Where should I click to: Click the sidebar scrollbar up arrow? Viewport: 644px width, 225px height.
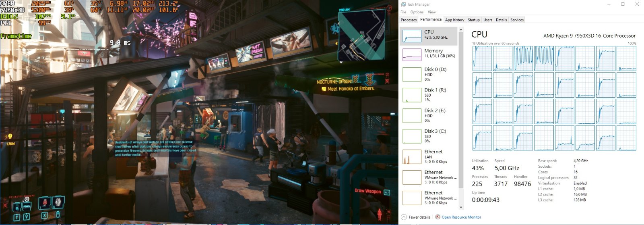(461, 29)
